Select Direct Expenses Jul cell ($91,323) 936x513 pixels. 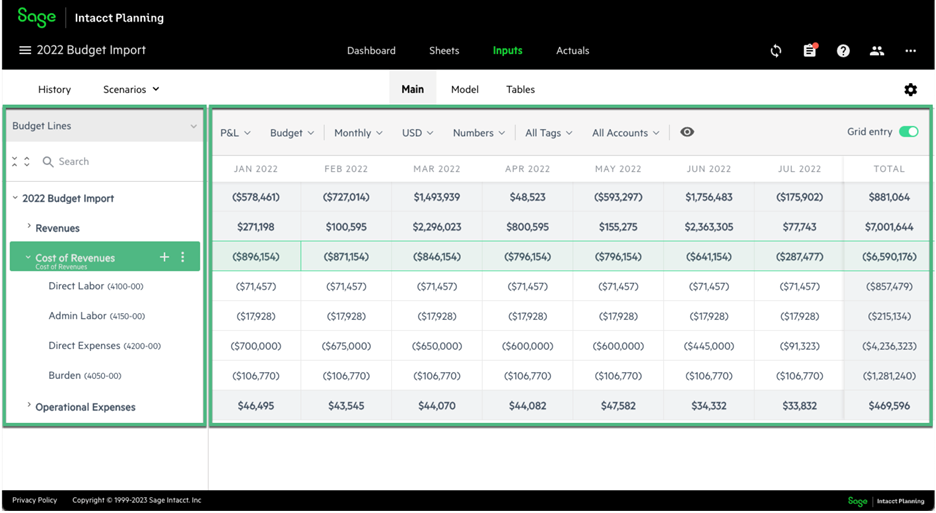[799, 346]
